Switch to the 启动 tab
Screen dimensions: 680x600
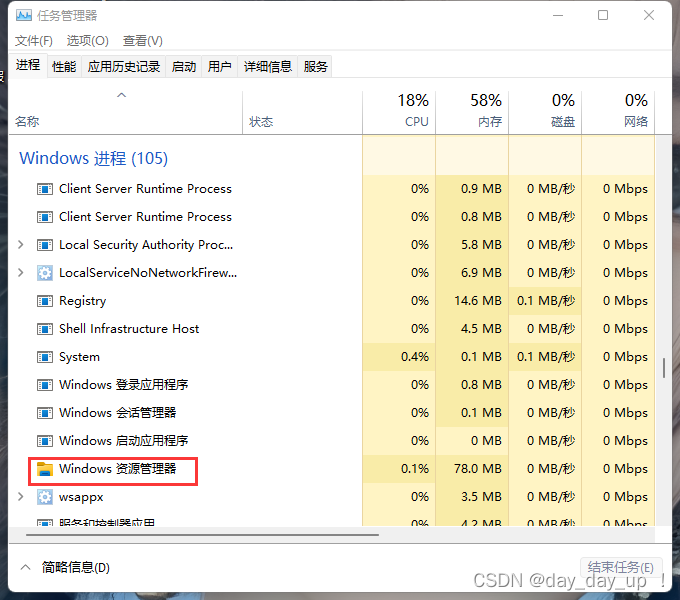click(x=183, y=67)
